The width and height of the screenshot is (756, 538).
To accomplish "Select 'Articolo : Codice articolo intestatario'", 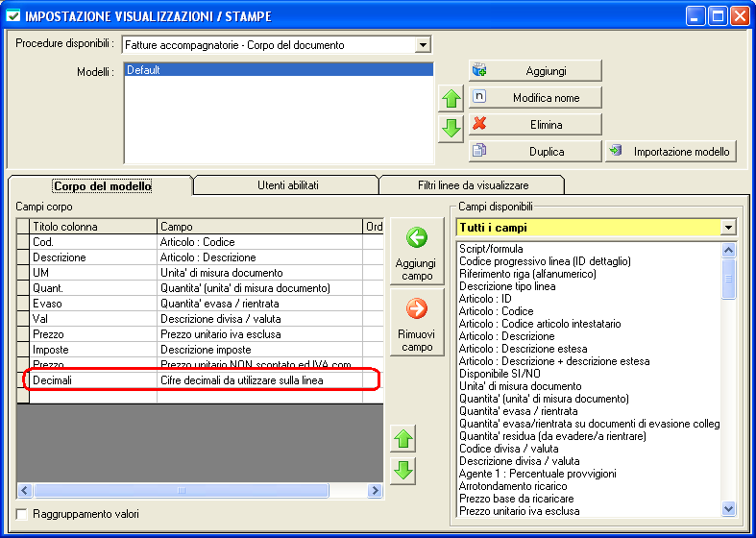I will (540, 324).
